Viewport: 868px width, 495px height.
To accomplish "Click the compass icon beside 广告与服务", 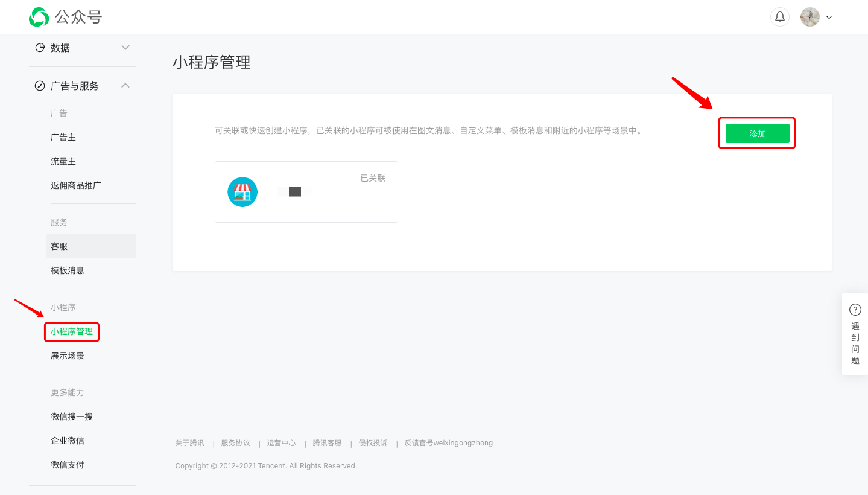I will (39, 85).
